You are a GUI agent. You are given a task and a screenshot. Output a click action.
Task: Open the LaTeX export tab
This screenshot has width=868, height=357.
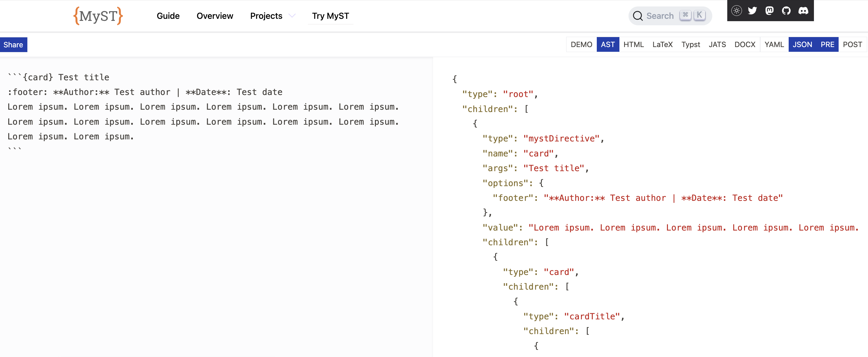[x=663, y=44]
